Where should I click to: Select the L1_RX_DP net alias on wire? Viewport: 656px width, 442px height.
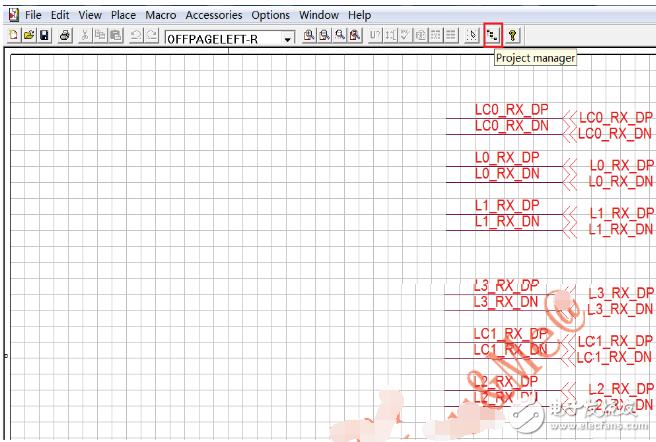tap(507, 206)
